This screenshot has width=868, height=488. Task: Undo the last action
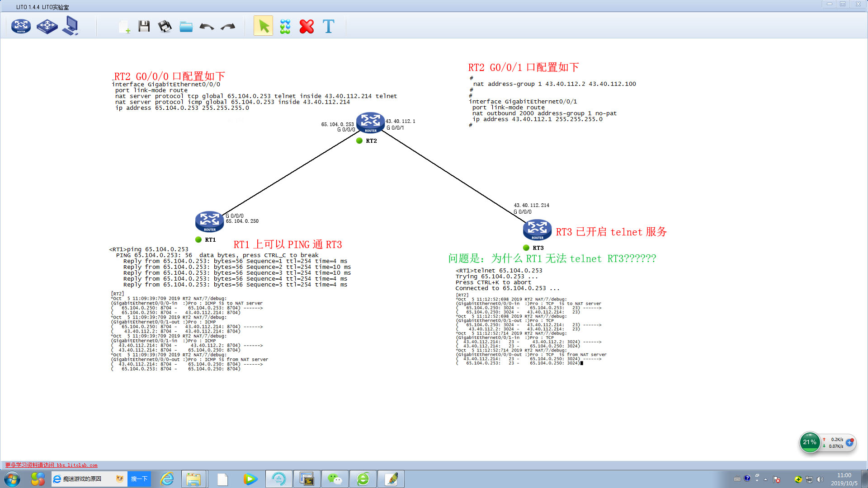point(207,27)
